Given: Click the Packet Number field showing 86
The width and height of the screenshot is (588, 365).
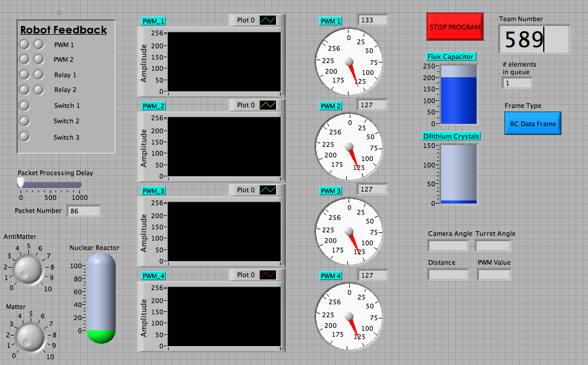Looking at the screenshot, I should (84, 211).
